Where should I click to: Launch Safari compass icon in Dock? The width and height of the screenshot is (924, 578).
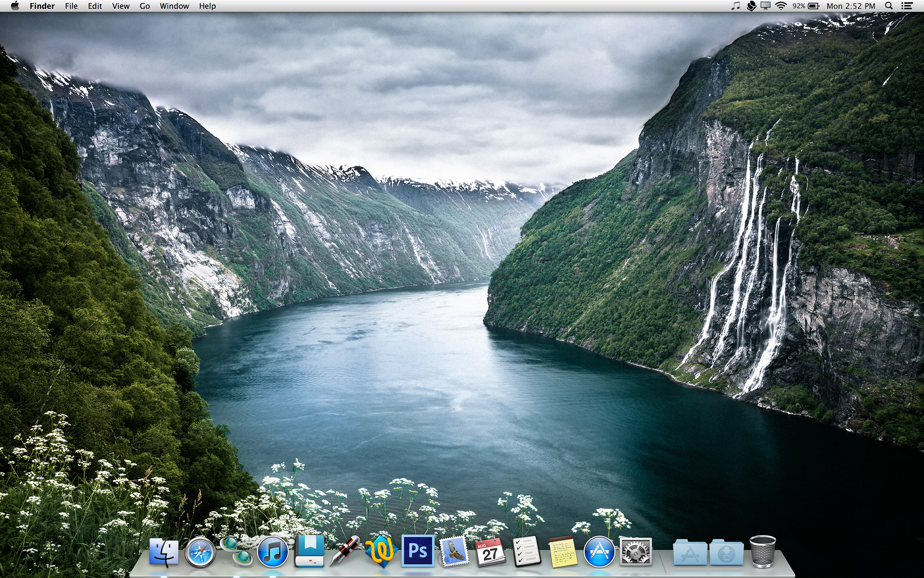tap(200, 552)
